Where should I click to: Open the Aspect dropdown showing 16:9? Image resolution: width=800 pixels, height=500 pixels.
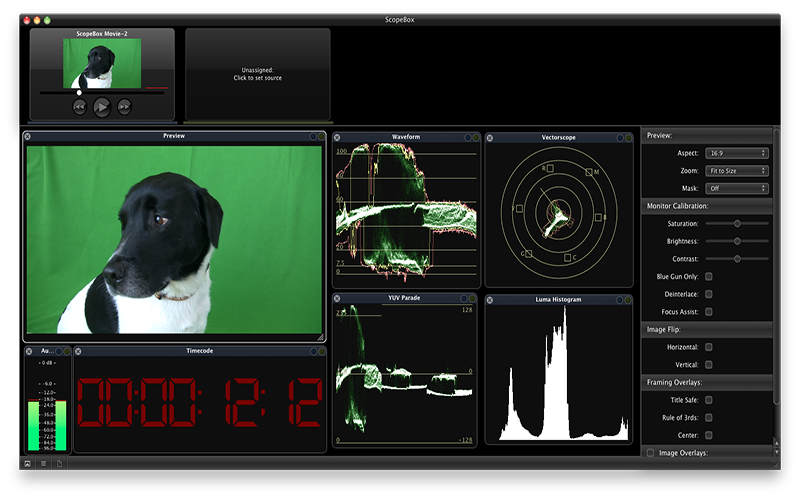pyautogui.click(x=737, y=153)
